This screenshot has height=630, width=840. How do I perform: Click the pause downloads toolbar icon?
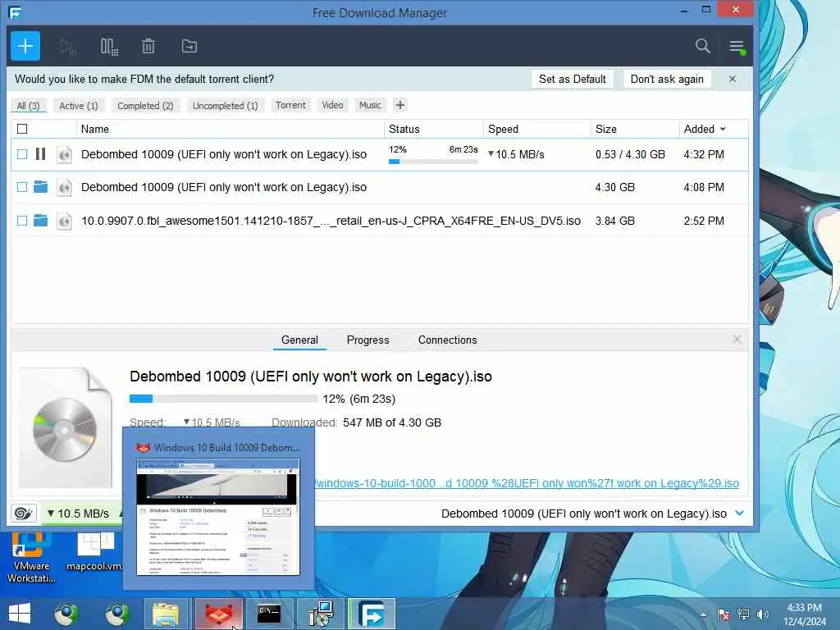click(109, 47)
